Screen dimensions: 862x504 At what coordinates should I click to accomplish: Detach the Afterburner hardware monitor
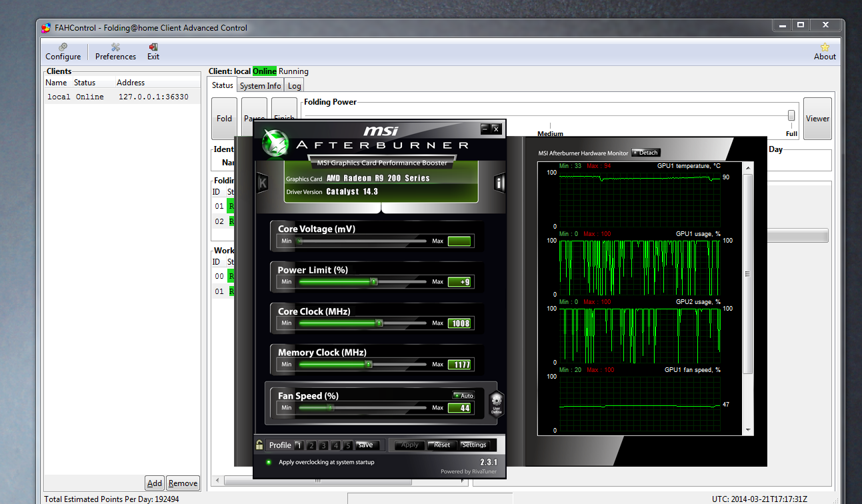[x=645, y=153]
